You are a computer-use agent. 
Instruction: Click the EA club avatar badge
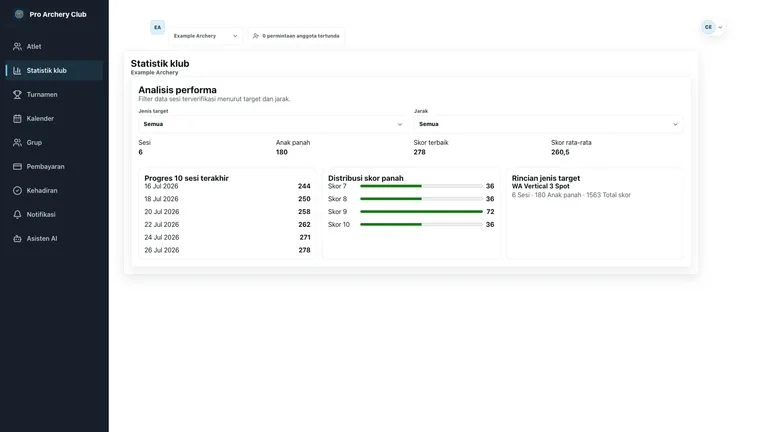click(x=157, y=27)
